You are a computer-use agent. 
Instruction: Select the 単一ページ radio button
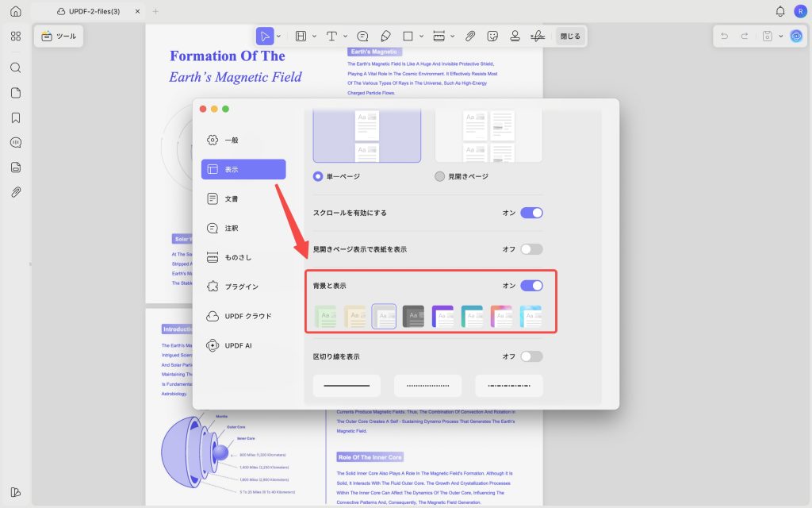pyautogui.click(x=318, y=176)
